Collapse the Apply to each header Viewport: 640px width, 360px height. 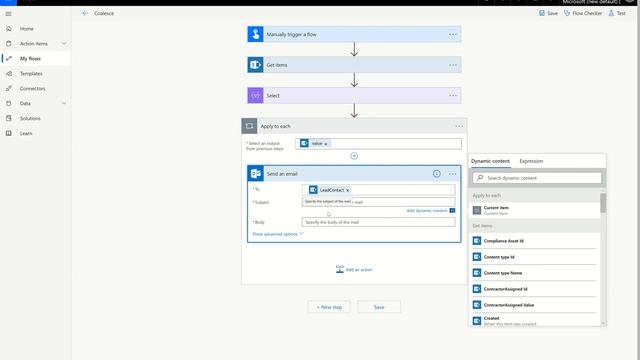tap(354, 126)
